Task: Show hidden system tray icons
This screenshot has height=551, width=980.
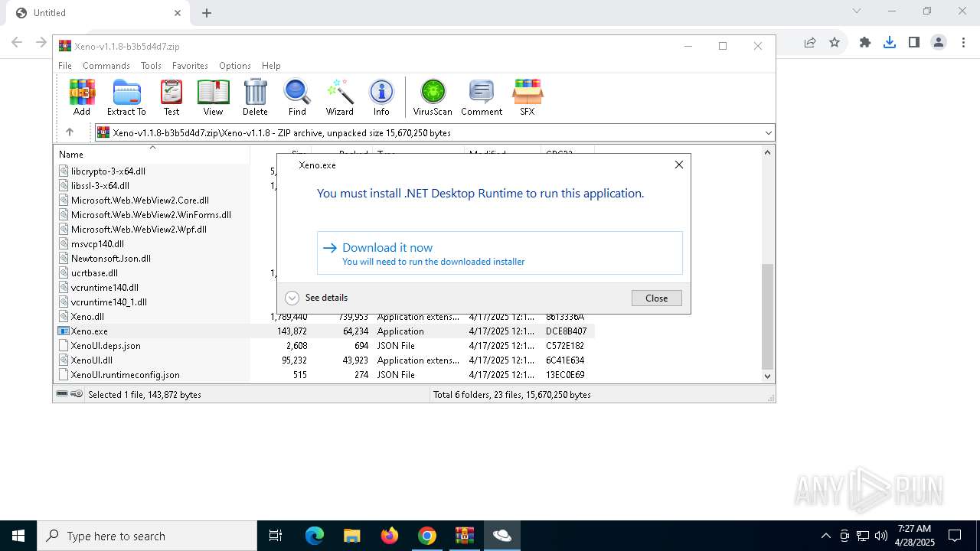Action: click(825, 536)
